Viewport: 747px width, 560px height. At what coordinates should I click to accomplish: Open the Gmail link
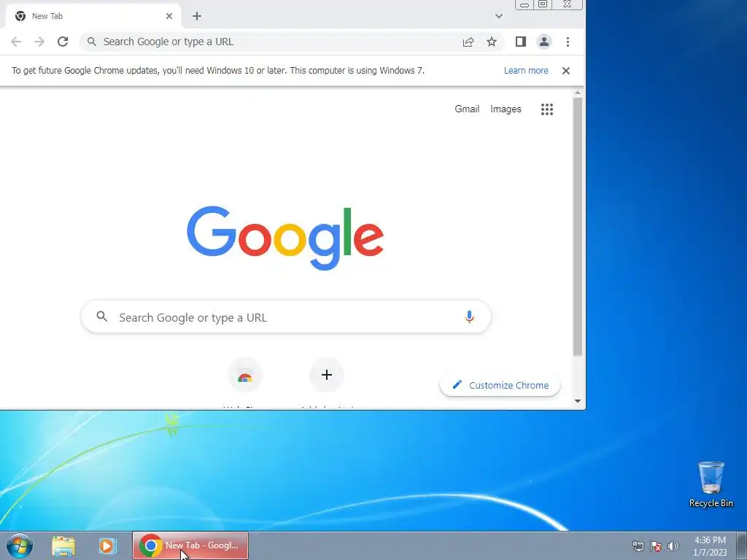click(x=467, y=109)
